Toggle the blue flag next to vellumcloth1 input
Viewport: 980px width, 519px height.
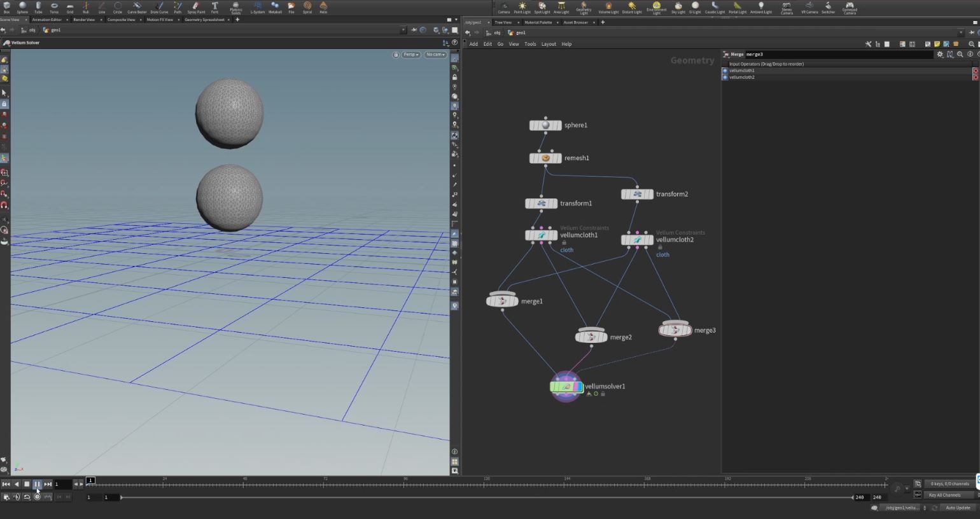[x=724, y=70]
